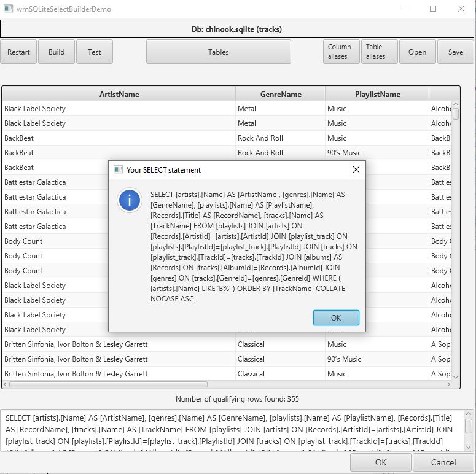Click the table vertical scroll-down arrow
The height and width of the screenshot is (474, 476).
(x=455, y=377)
